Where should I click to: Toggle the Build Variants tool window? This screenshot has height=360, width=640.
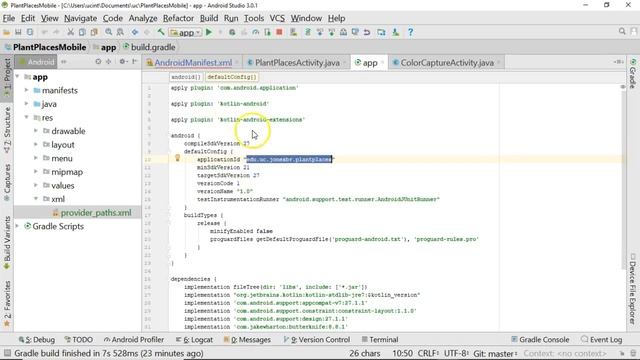(7, 242)
